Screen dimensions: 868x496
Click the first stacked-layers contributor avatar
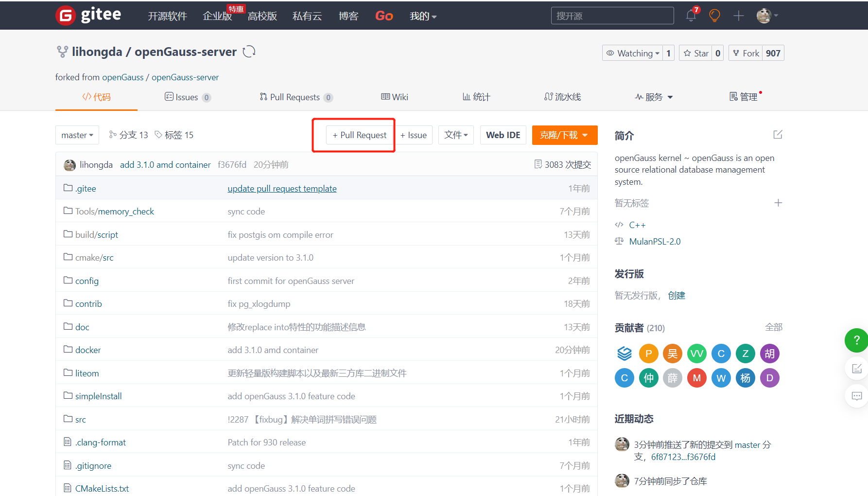click(625, 354)
